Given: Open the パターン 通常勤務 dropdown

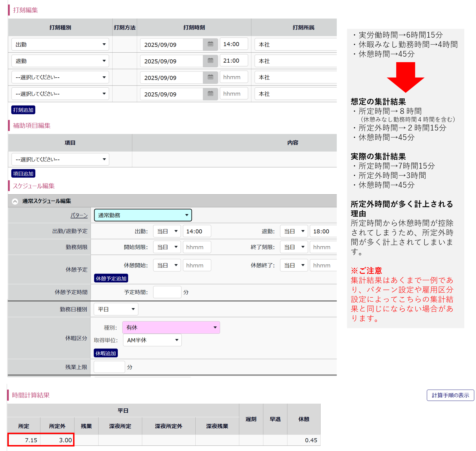Looking at the screenshot, I should (143, 215).
